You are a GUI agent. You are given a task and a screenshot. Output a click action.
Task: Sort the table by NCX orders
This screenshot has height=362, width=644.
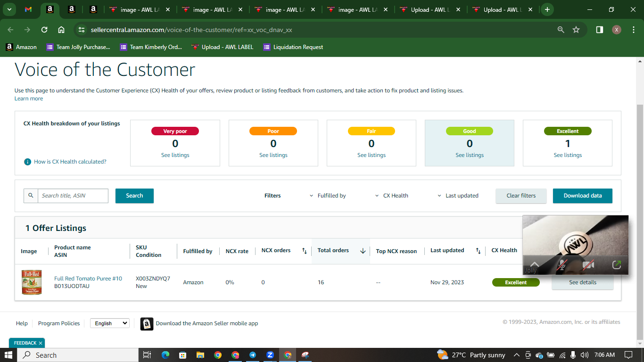tap(305, 251)
